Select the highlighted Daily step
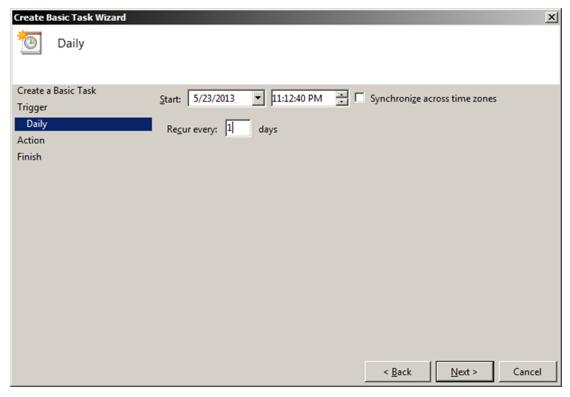Viewport: 570px width, 397px height. (83, 124)
